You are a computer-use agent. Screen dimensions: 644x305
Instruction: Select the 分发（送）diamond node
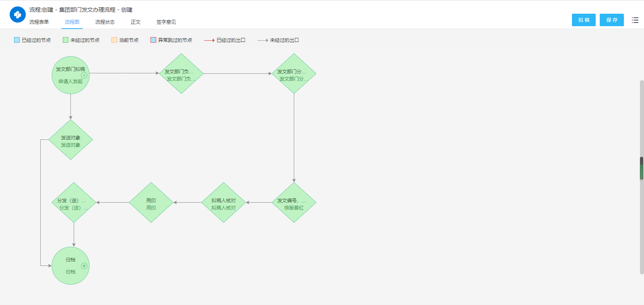point(74,203)
